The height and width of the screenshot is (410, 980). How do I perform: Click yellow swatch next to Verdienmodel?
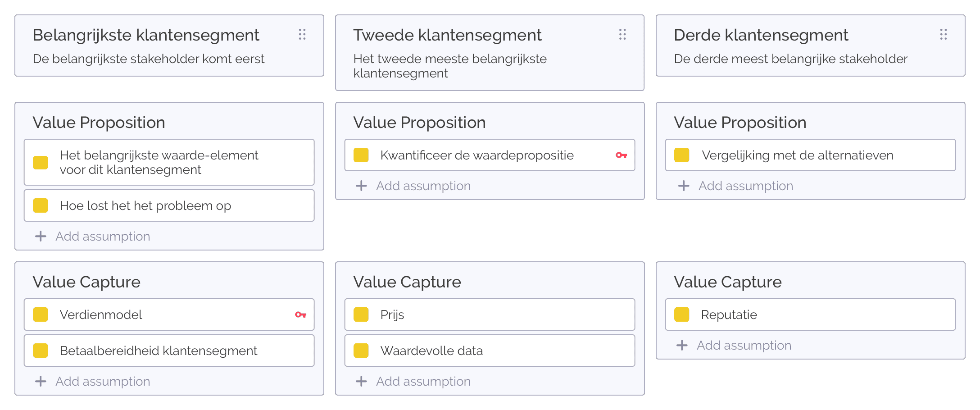(x=41, y=314)
